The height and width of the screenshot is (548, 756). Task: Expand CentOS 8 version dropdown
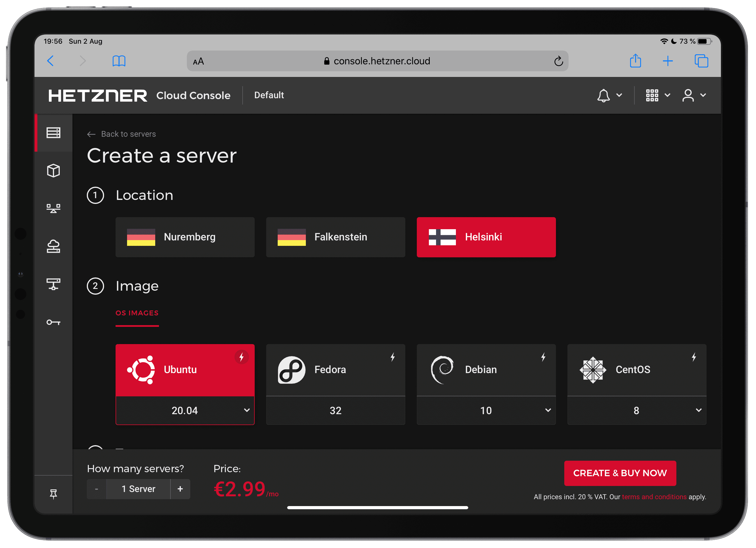tap(637, 410)
